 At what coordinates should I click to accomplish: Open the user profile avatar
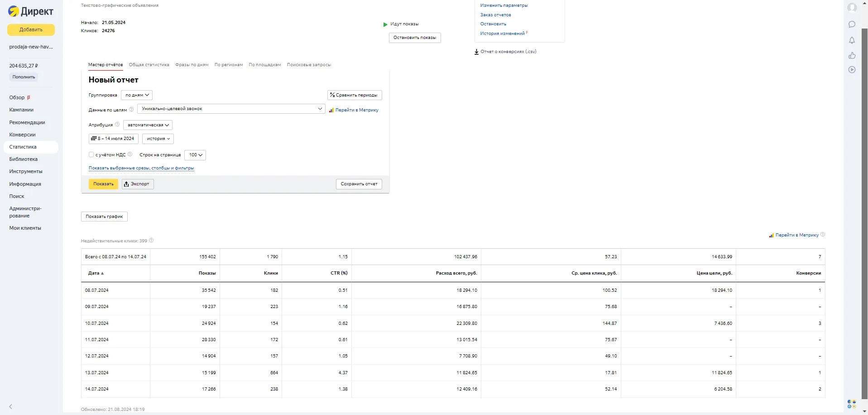[x=852, y=8]
